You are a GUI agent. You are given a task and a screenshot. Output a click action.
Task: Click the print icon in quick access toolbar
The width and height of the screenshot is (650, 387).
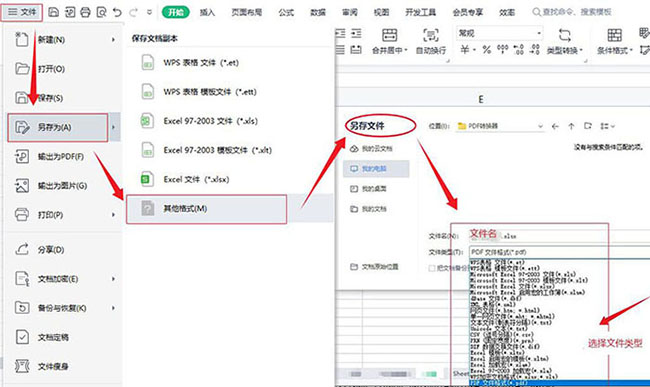point(85,12)
